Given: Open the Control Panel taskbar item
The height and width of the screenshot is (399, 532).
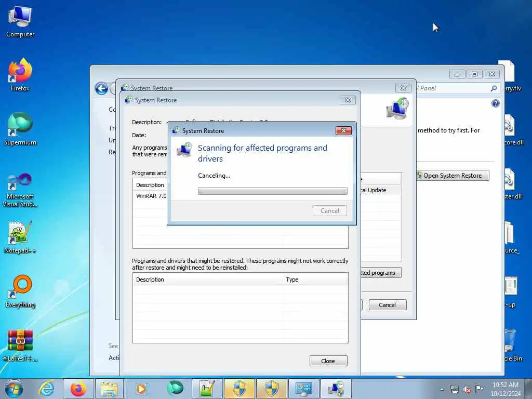Looking at the screenshot, I should 303,389.
